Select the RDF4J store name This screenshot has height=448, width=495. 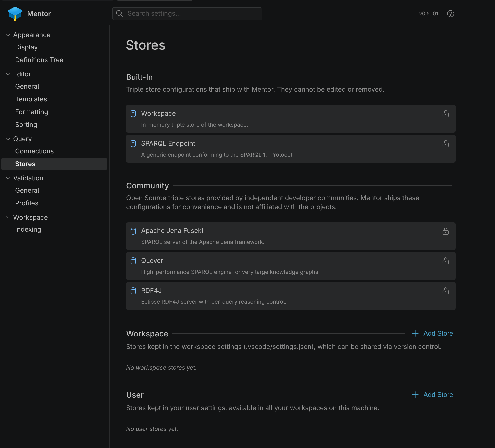151,291
